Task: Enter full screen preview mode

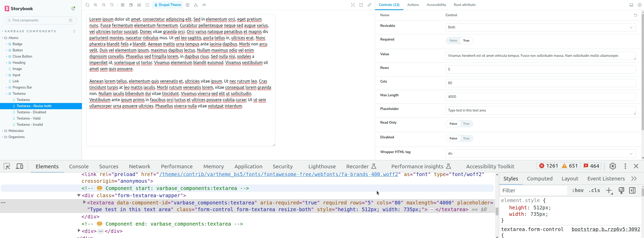Action: click(x=353, y=5)
